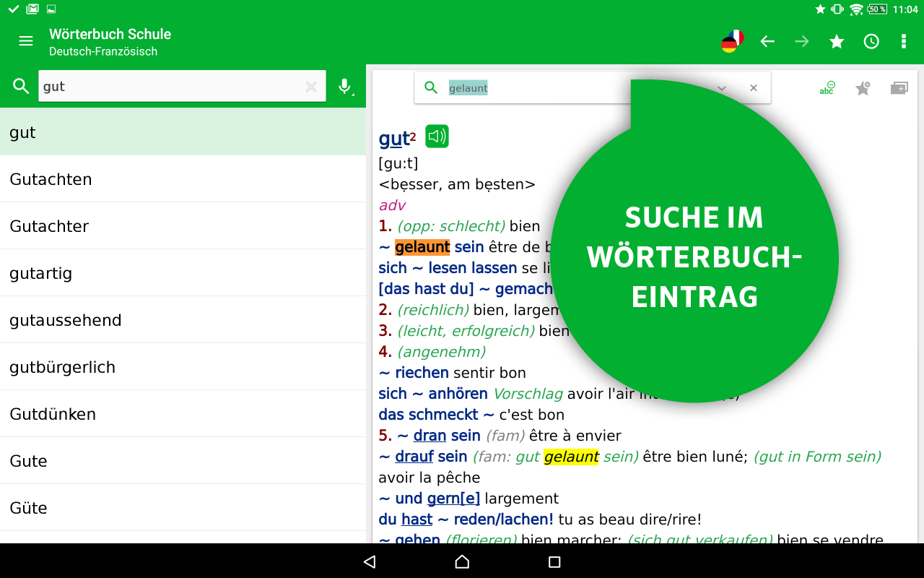This screenshot has width=924, height=578.
Task: Open the three-dot overflow menu
Action: 903,41
